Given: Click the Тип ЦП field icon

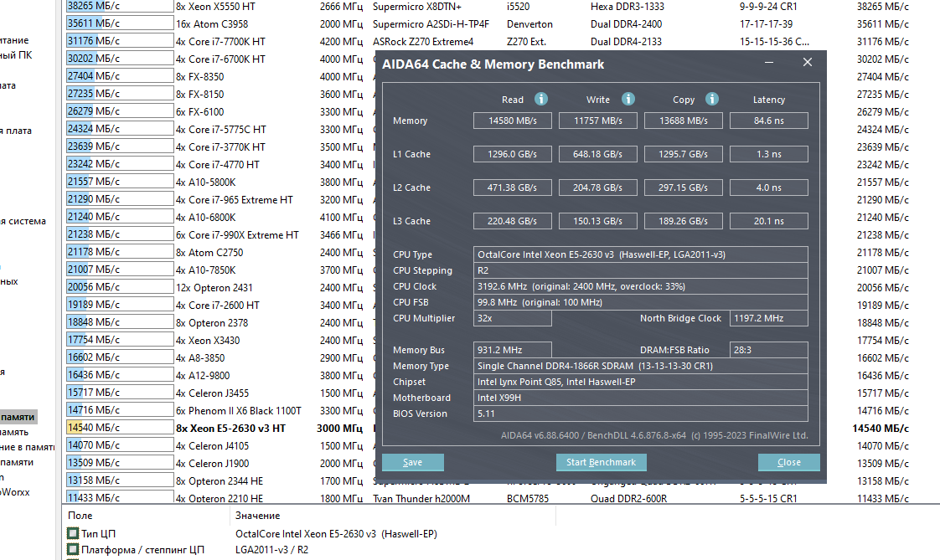Looking at the screenshot, I should [x=73, y=533].
